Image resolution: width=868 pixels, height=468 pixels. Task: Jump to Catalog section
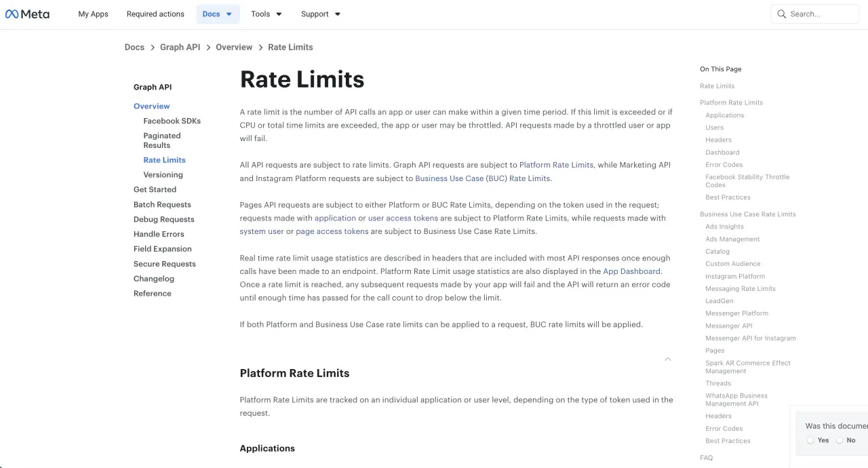[x=717, y=252]
